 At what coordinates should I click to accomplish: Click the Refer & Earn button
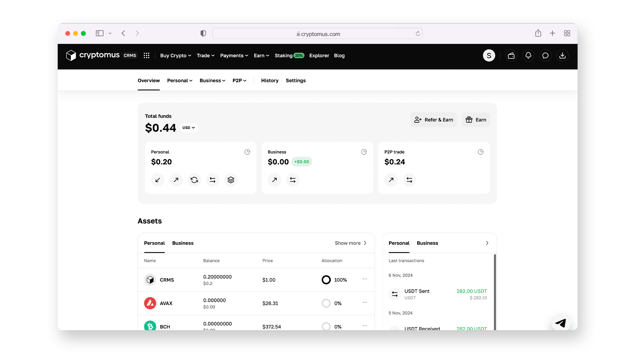click(434, 120)
